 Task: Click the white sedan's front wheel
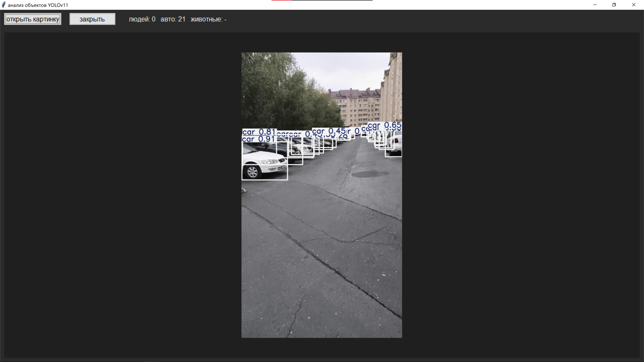[252, 172]
